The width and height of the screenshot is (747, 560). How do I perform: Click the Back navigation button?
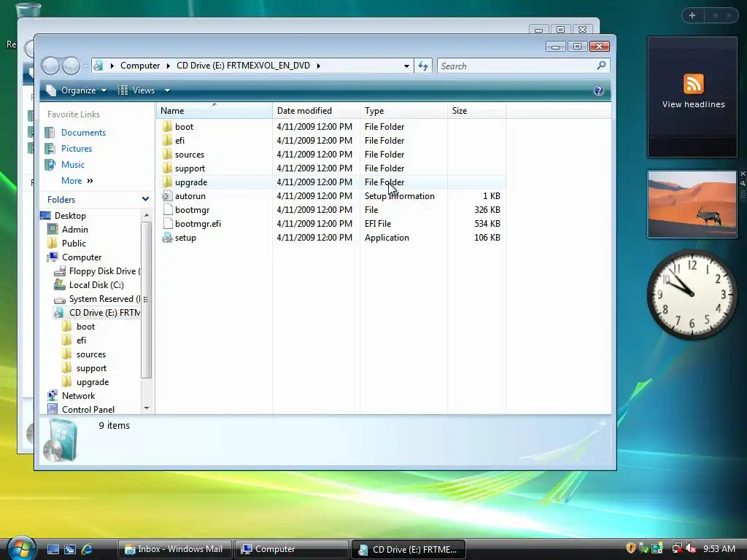(x=50, y=66)
